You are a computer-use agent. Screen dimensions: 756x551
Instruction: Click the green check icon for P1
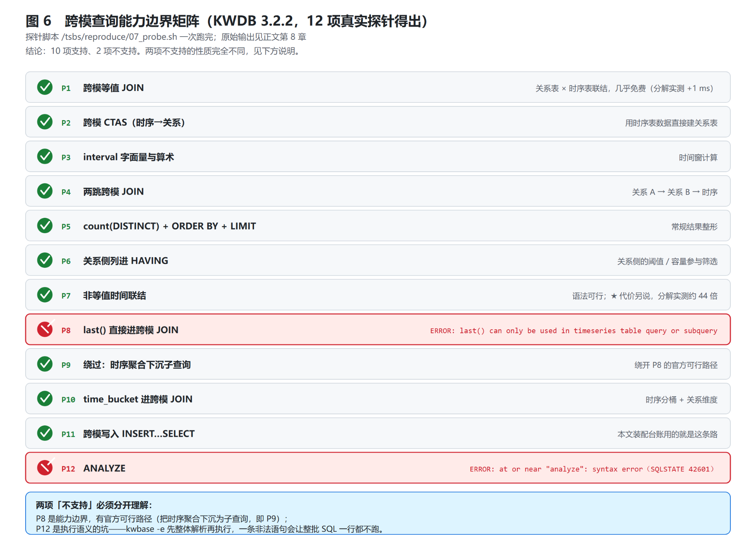45,87
